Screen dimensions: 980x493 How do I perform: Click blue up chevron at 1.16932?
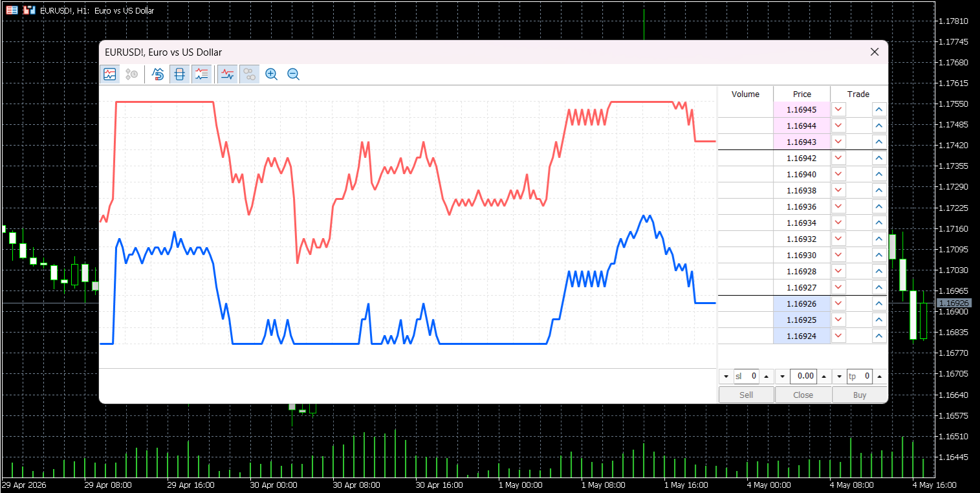point(879,239)
